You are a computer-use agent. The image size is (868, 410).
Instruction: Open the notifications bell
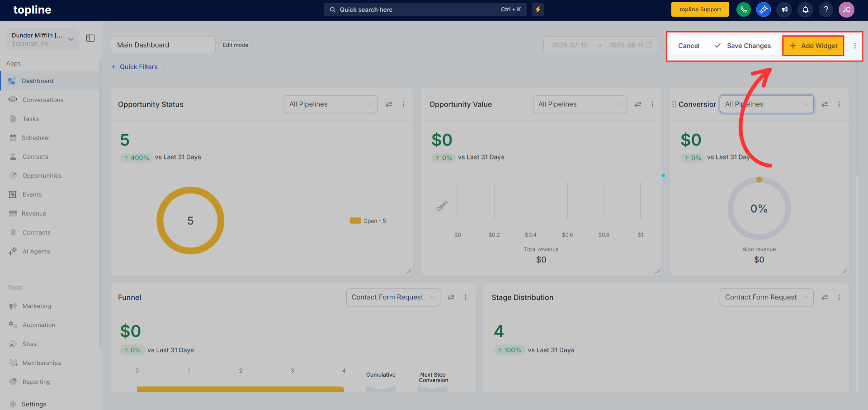(806, 9)
